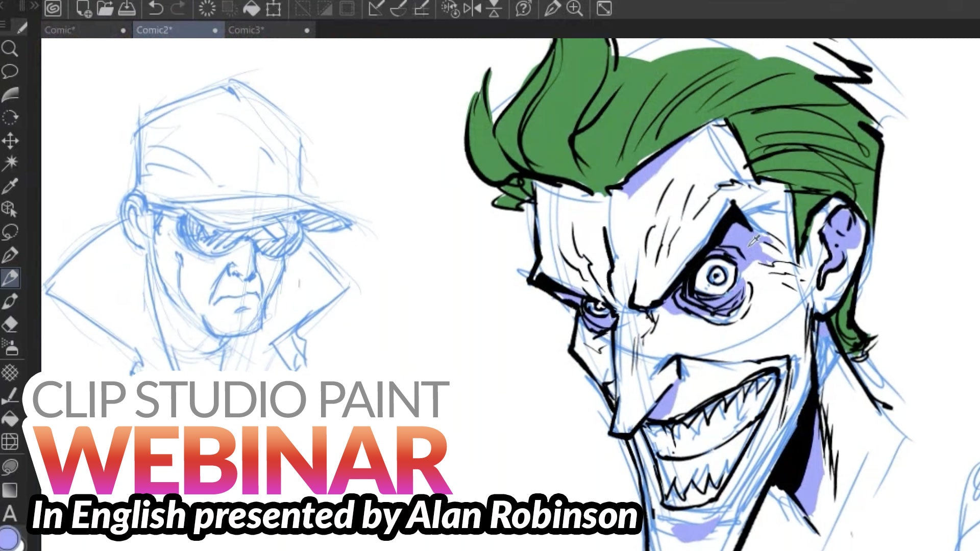Select the Eraser tool
The height and width of the screenshot is (551, 980).
10,324
